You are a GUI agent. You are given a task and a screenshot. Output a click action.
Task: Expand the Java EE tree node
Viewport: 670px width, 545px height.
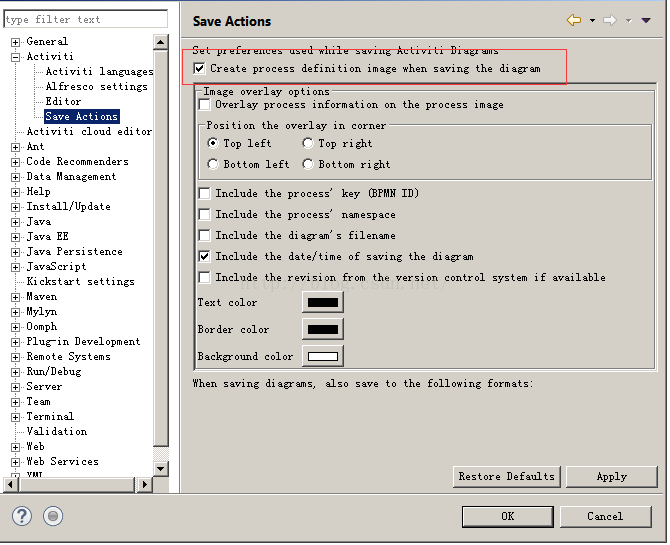tap(15, 237)
